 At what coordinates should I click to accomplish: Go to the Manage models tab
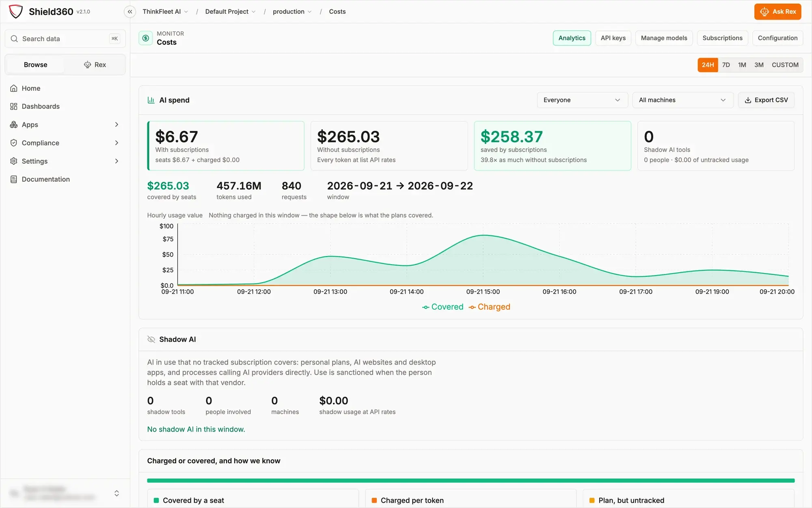pos(664,38)
